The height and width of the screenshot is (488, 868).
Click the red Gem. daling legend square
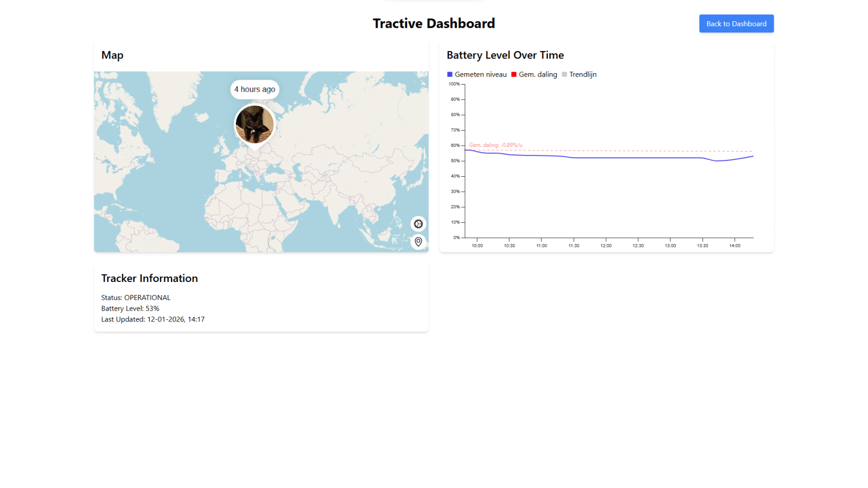click(513, 74)
